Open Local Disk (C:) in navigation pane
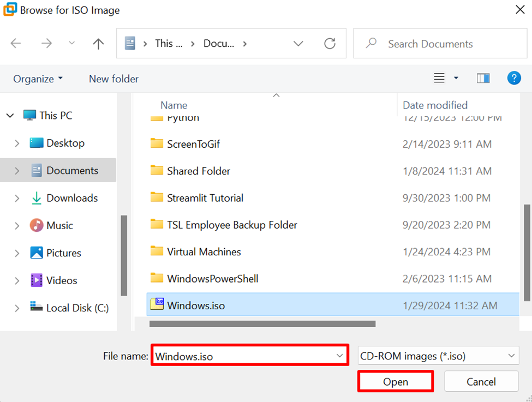Screen dimensions: 532x402 point(77,308)
